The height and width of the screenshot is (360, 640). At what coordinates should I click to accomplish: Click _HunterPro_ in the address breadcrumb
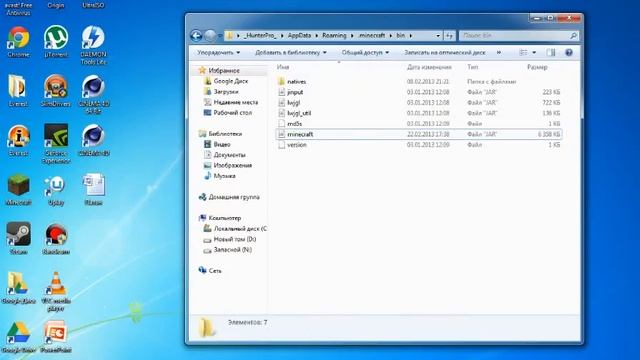pos(260,36)
